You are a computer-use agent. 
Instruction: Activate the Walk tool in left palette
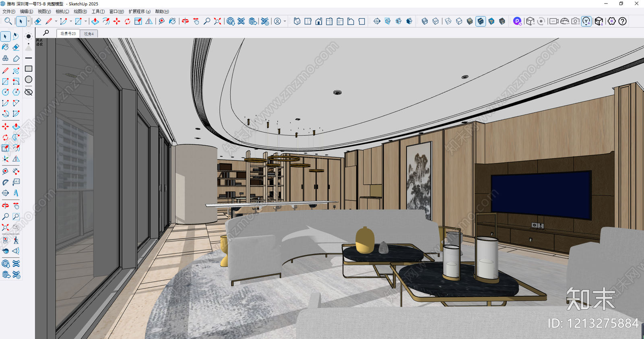16,240
